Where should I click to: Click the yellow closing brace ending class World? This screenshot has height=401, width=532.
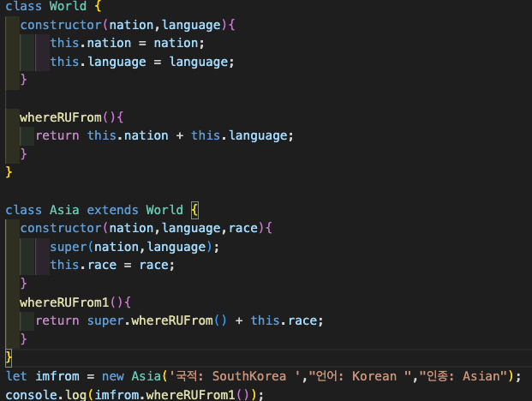coord(9,172)
